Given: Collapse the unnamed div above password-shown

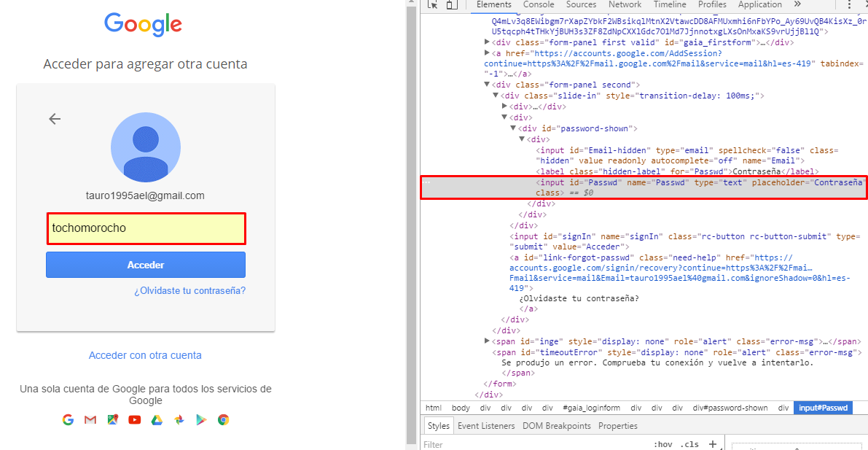Looking at the screenshot, I should click(x=504, y=117).
